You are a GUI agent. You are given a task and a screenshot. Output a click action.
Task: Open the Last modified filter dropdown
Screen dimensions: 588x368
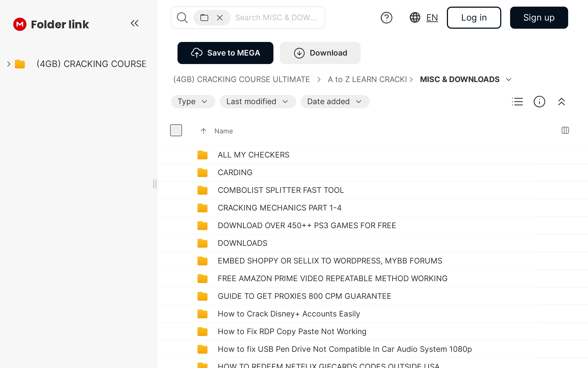pos(258,102)
